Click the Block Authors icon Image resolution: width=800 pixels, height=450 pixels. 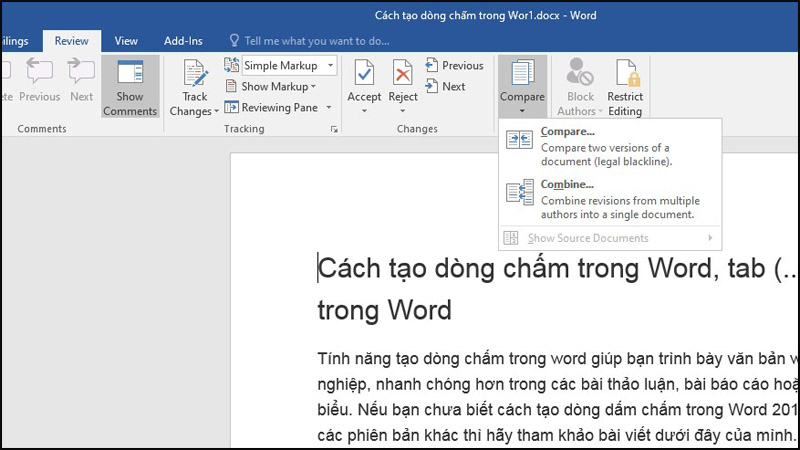coord(580,71)
